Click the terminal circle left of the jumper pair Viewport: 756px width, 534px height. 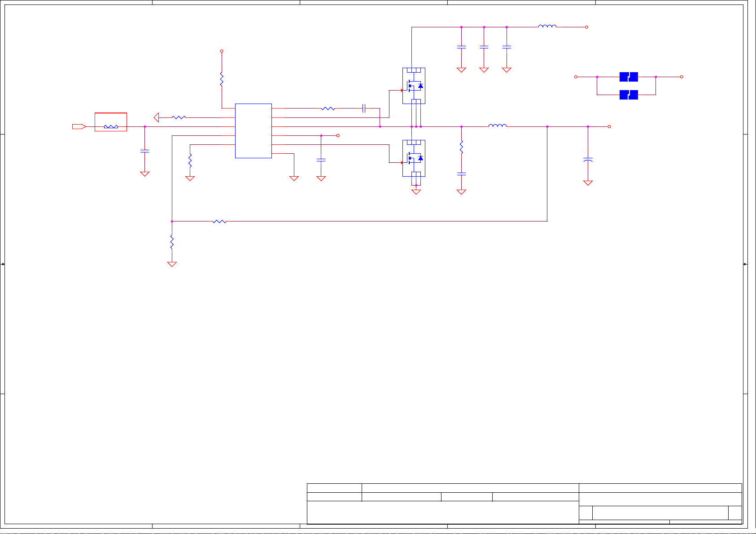point(576,77)
